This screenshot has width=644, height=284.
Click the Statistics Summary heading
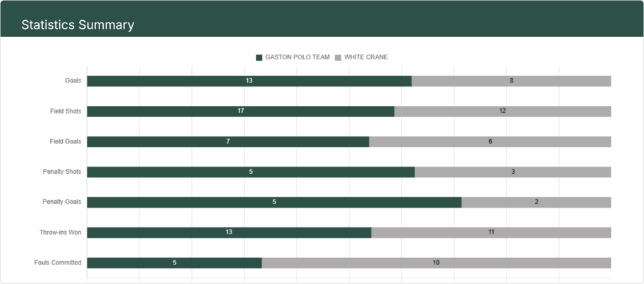77,25
